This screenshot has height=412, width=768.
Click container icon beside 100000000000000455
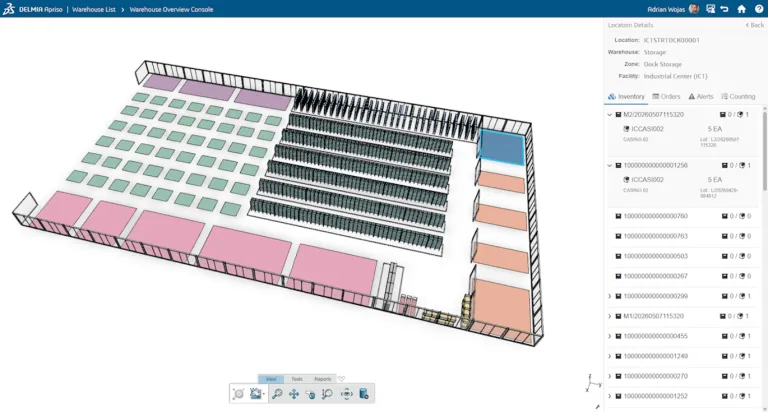pyautogui.click(x=618, y=337)
